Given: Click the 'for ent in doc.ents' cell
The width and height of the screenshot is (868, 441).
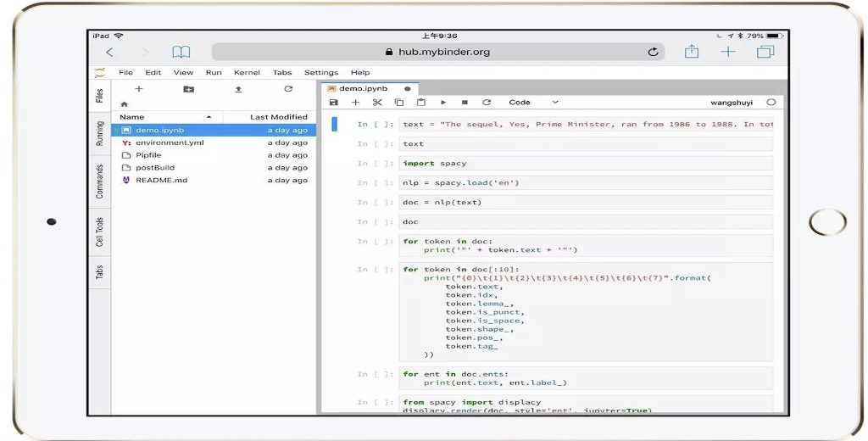Looking at the screenshot, I should pyautogui.click(x=586, y=378).
